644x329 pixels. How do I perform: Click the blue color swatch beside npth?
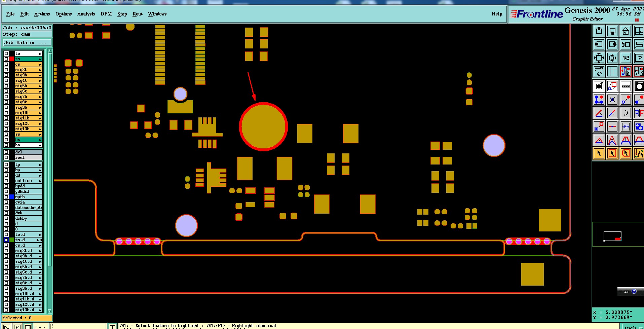click(12, 197)
